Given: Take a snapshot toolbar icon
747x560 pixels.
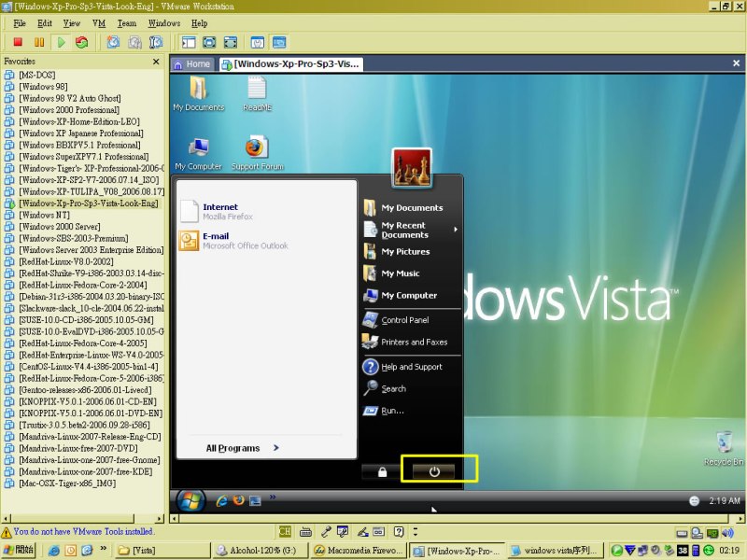Looking at the screenshot, I should coord(113,42).
